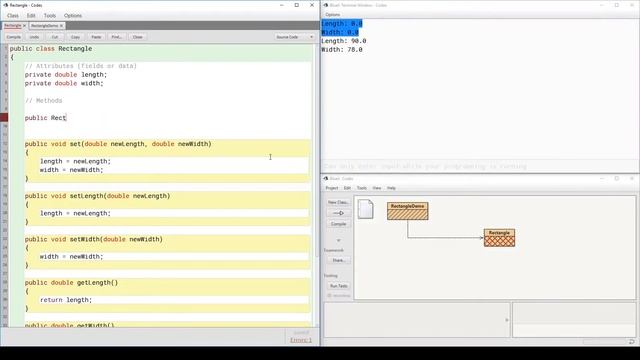This screenshot has width=640, height=360.
Task: Click the editor's vertical scrollbar
Action: click(317, 151)
